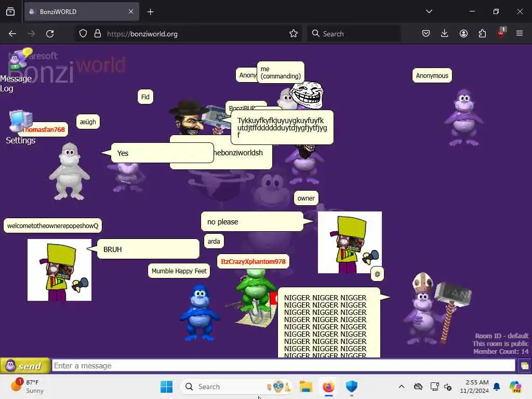
Task: Click the 'Mumble Happy Feet' name tag
Action: [179, 271]
